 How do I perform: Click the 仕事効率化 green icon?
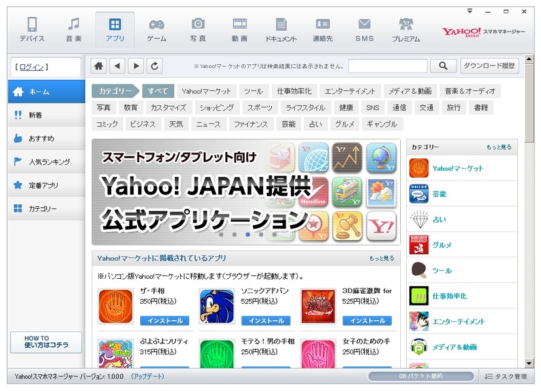click(x=419, y=296)
